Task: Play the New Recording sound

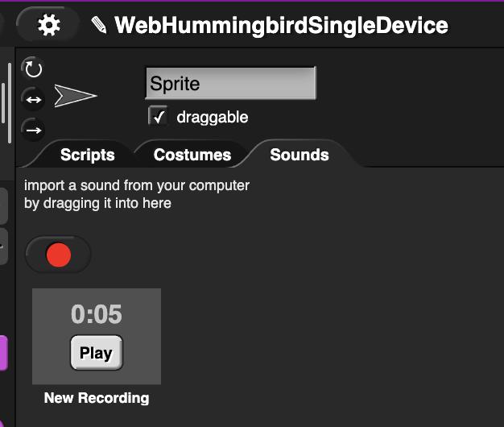Action: pyautogui.click(x=96, y=353)
